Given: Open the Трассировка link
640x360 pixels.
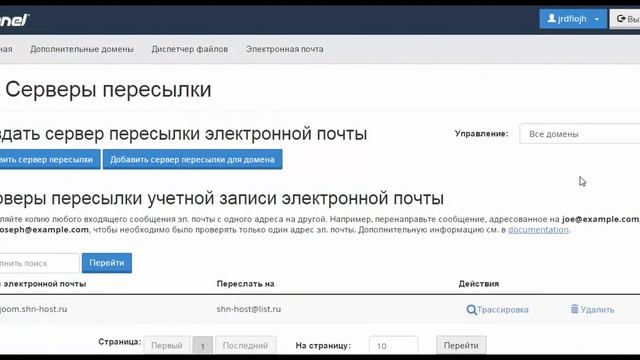Looking at the screenshot, I should [502, 310].
